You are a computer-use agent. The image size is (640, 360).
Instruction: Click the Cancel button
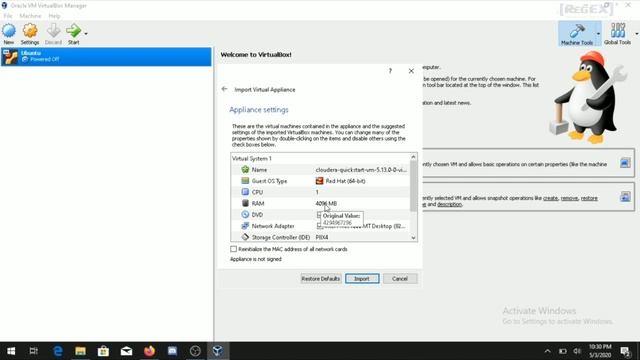[400, 279]
